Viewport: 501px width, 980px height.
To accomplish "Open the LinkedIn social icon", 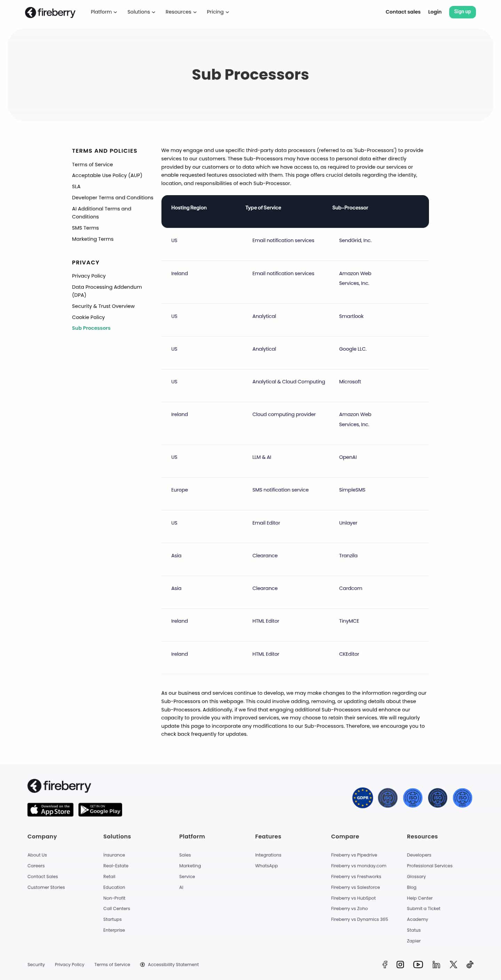I will (436, 964).
